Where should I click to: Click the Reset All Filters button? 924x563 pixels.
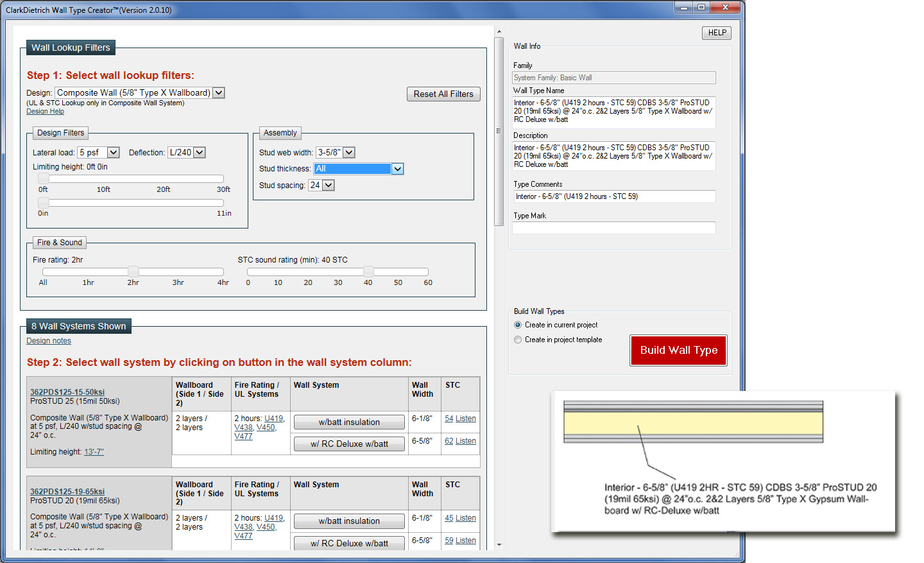coord(443,94)
